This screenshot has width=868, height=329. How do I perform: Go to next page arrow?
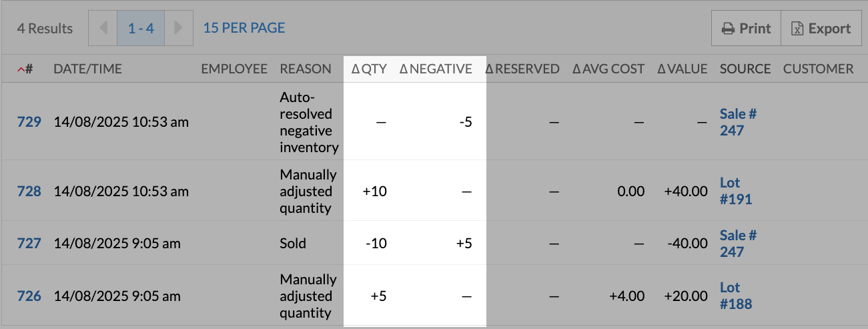[x=178, y=28]
